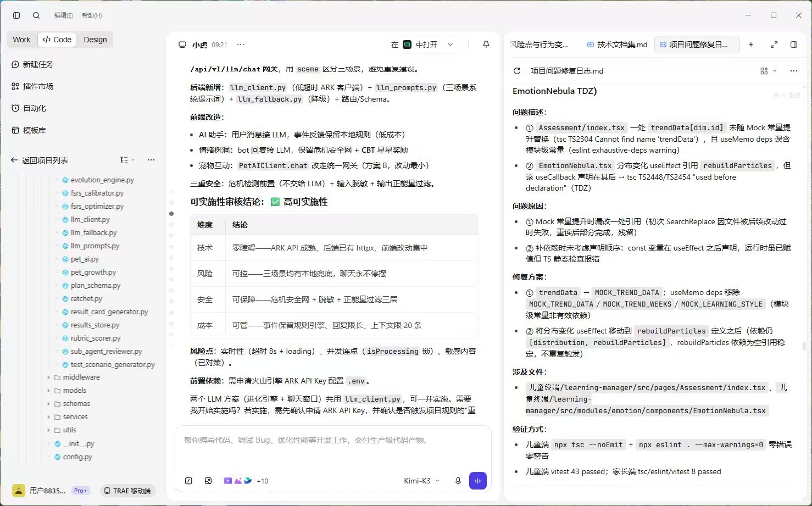Image resolution: width=812 pixels, height=506 pixels.
Task: Add a new tab with plus icon
Action: (x=751, y=45)
